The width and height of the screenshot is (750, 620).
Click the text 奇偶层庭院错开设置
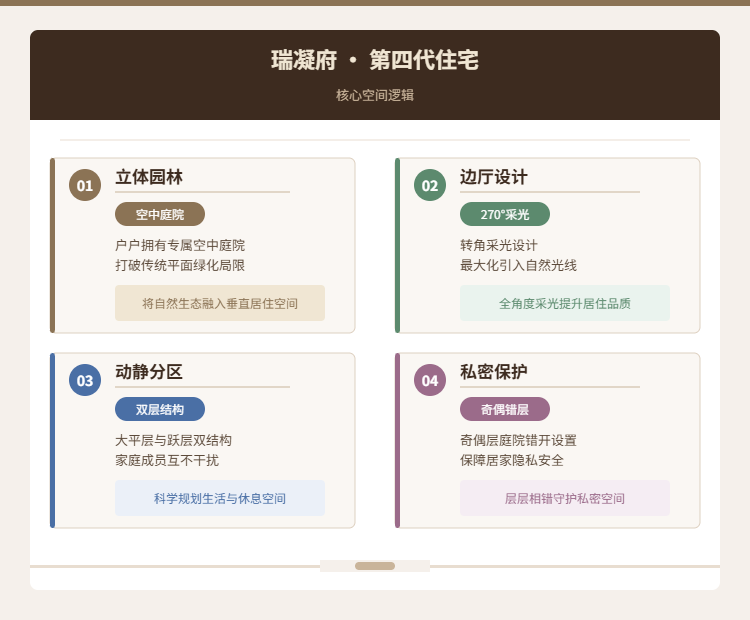pyautogui.click(x=518, y=440)
